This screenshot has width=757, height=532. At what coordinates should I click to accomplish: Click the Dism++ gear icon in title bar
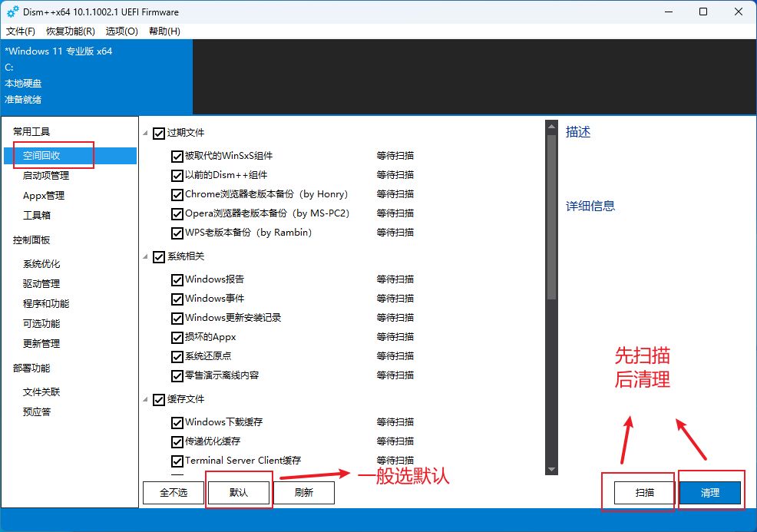click(12, 12)
